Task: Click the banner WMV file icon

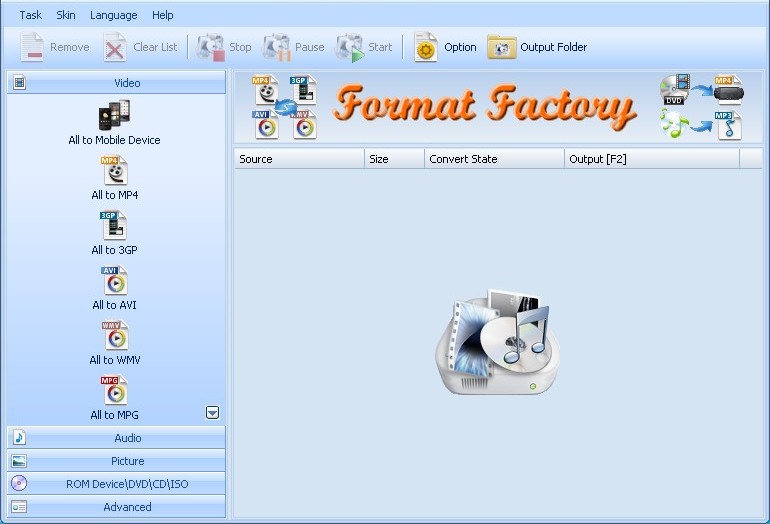Action: click(304, 125)
